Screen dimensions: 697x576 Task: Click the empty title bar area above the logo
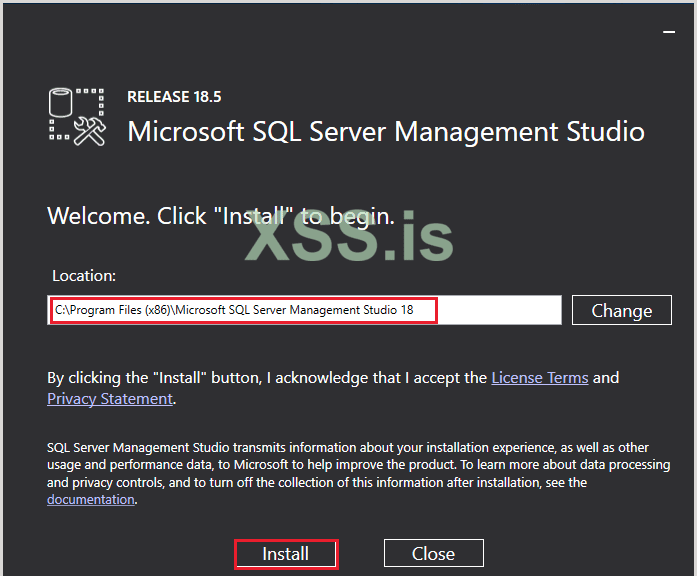pyautogui.click(x=300, y=30)
